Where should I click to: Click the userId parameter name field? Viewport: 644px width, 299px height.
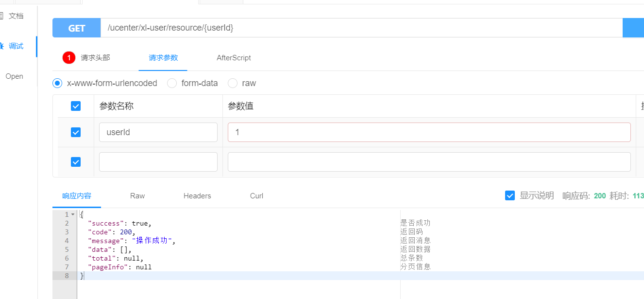[x=158, y=132]
